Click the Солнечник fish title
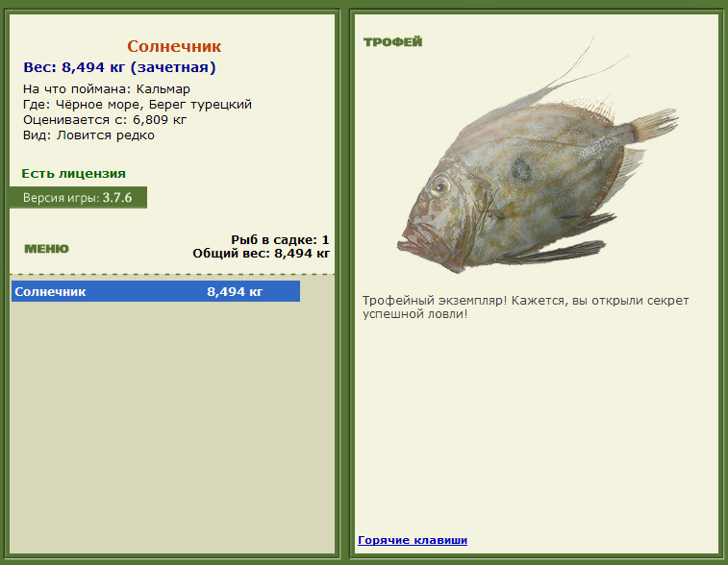Screen dimensions: 728x565 174,46
